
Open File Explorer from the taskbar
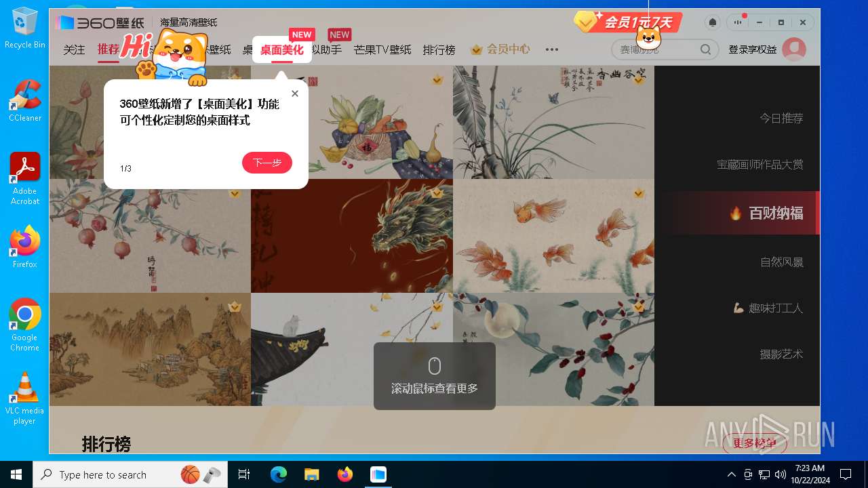pyautogui.click(x=312, y=474)
